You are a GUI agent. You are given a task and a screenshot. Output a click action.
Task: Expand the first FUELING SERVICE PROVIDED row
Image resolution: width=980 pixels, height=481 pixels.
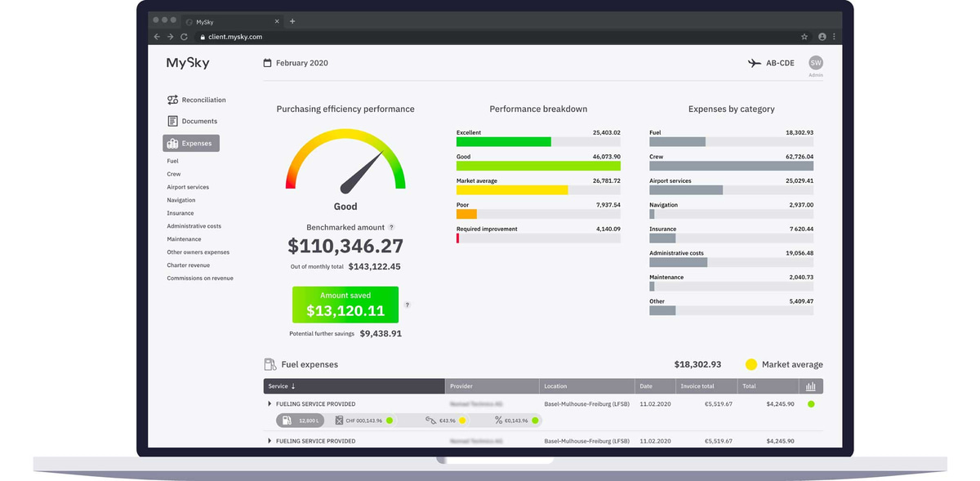[269, 403]
